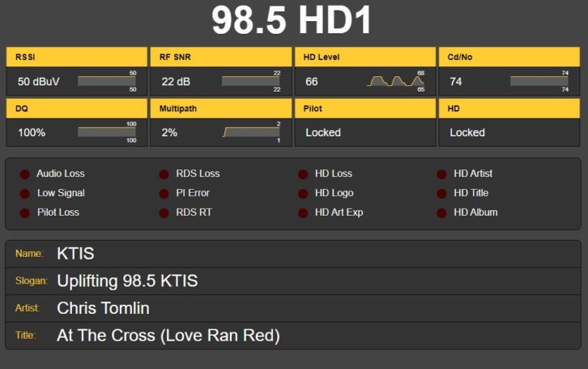This screenshot has width=588, height=369.
Task: Click the HD Loss label
Action: tap(334, 174)
